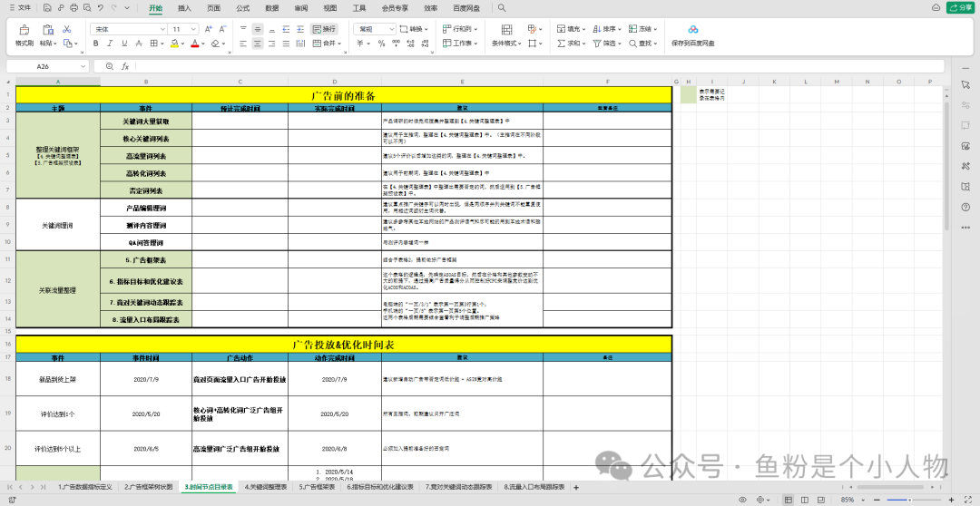Open help question mark in right sidebar
The width and height of the screenshot is (980, 506).
[965, 207]
